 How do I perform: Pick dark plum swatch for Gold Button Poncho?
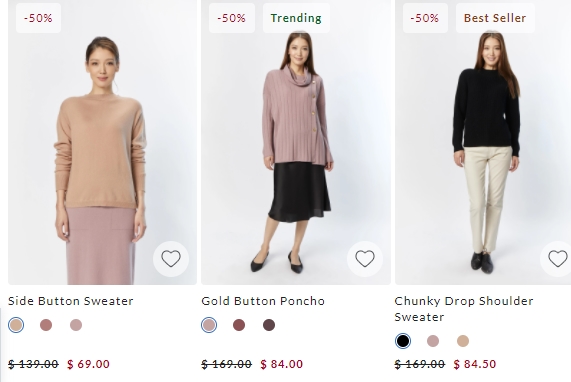click(x=269, y=325)
